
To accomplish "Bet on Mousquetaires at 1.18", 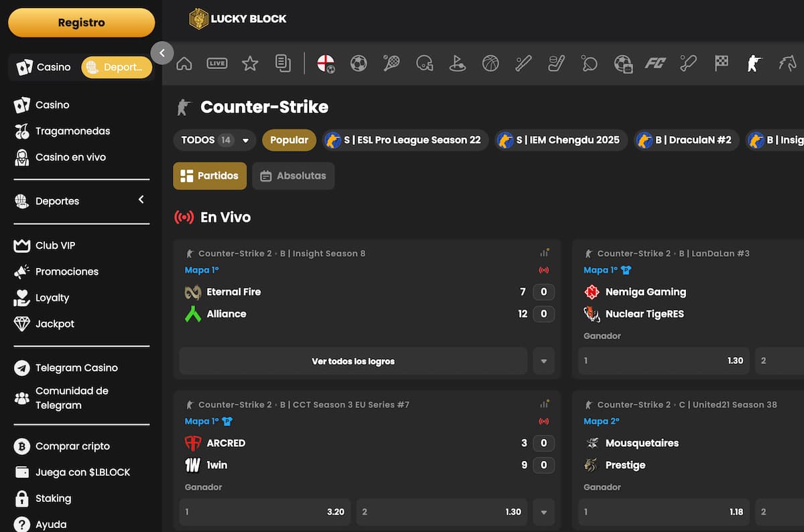I will pyautogui.click(x=663, y=512).
